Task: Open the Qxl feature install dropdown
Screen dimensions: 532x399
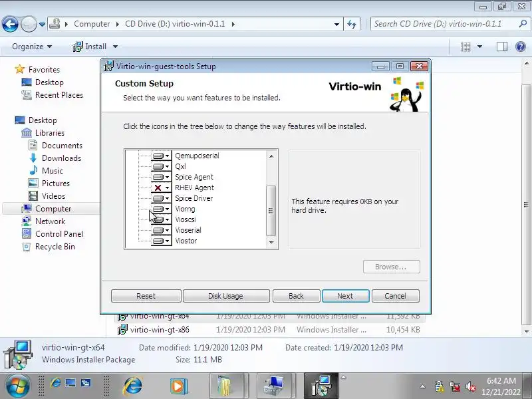Action: [x=161, y=166]
